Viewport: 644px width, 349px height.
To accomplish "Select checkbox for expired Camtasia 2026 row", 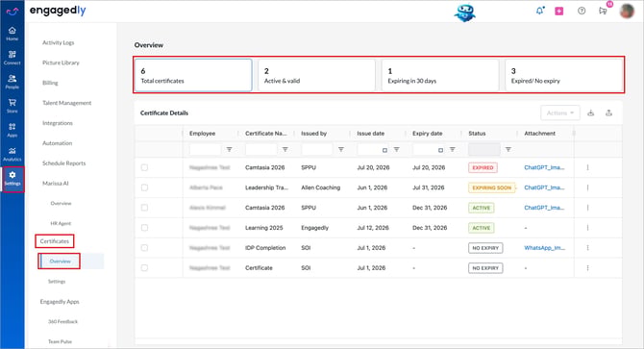I will tap(144, 167).
